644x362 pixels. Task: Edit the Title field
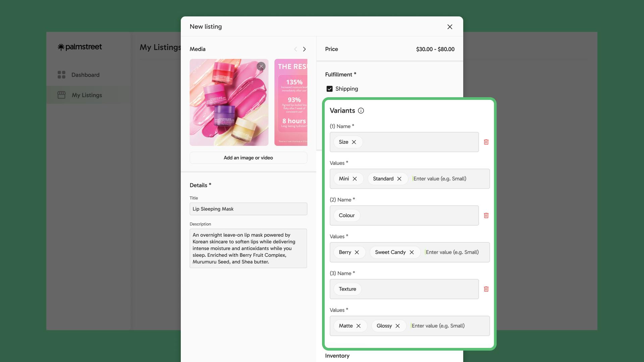[x=248, y=209]
